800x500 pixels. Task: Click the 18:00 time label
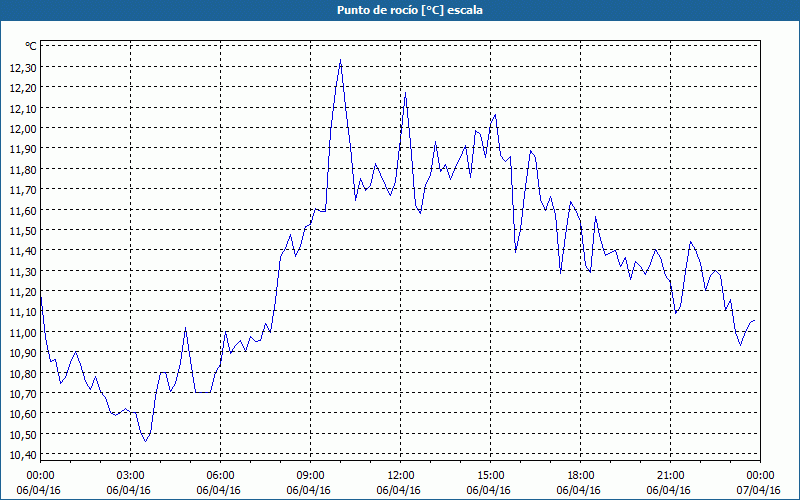(581, 476)
